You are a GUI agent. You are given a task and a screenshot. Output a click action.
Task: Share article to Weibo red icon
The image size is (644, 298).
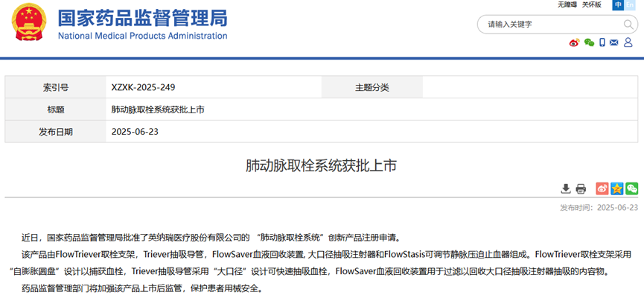pyautogui.click(x=602, y=188)
